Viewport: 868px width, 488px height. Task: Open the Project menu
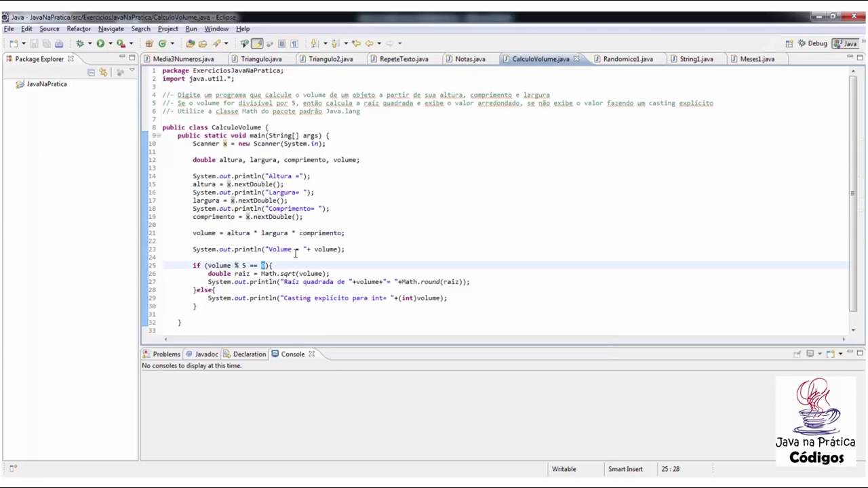(168, 28)
